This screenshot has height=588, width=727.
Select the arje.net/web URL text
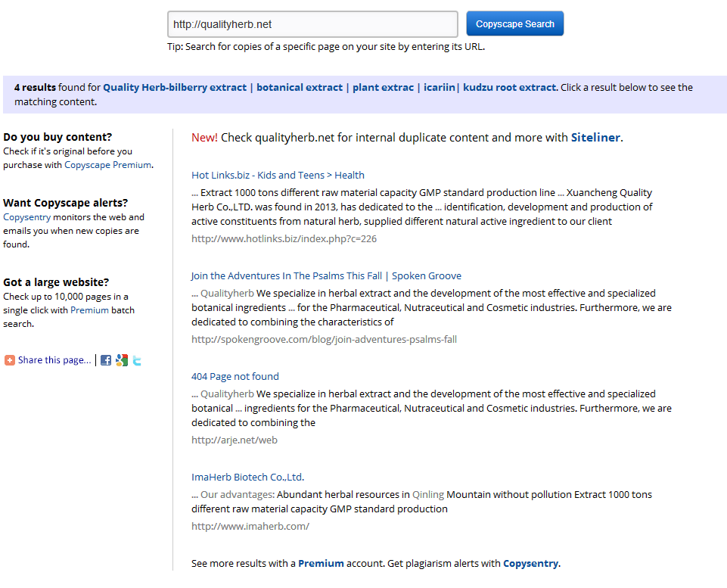(235, 440)
